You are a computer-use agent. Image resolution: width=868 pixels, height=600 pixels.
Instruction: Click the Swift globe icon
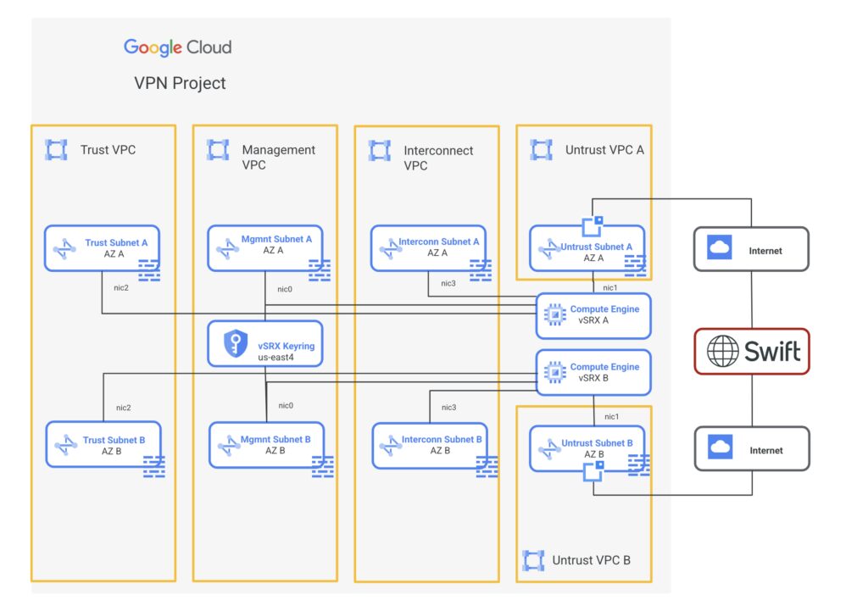(723, 351)
